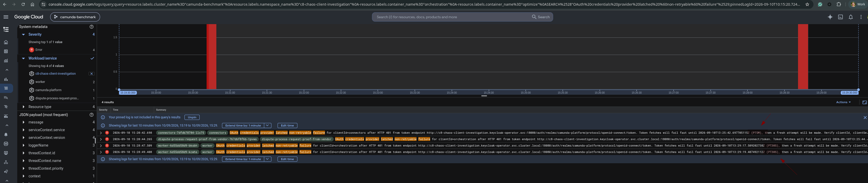Open top Extend time dropdown arrow
The height and width of the screenshot is (183, 868).
point(268,126)
